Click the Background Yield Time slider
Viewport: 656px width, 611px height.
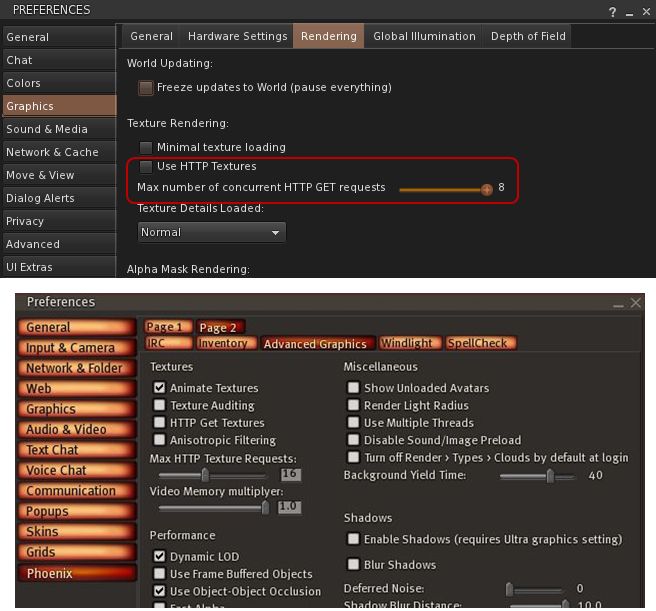point(549,476)
